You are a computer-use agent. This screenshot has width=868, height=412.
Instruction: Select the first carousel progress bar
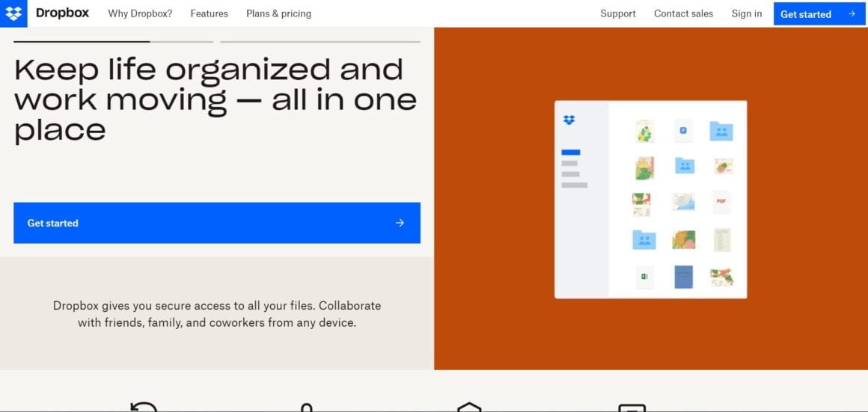point(114,41)
